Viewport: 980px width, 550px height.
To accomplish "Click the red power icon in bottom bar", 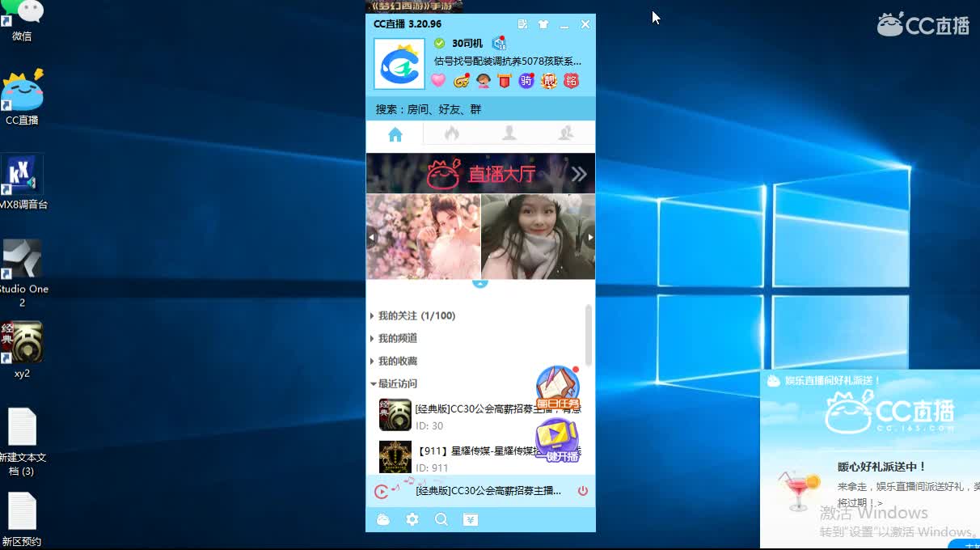I will 583,491.
